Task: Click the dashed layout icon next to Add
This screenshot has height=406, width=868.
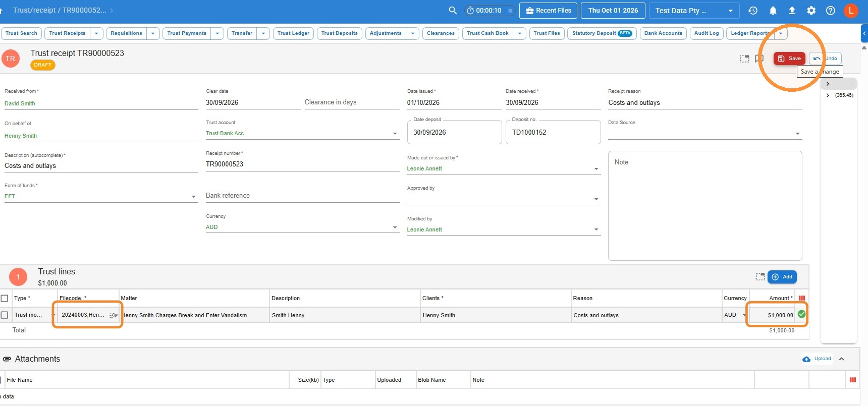Action: (x=760, y=277)
